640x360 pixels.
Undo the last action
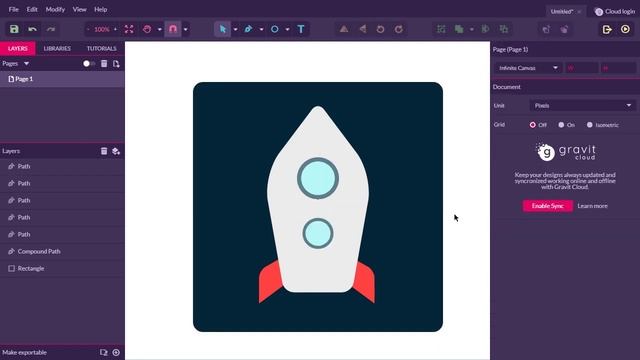coord(33,29)
